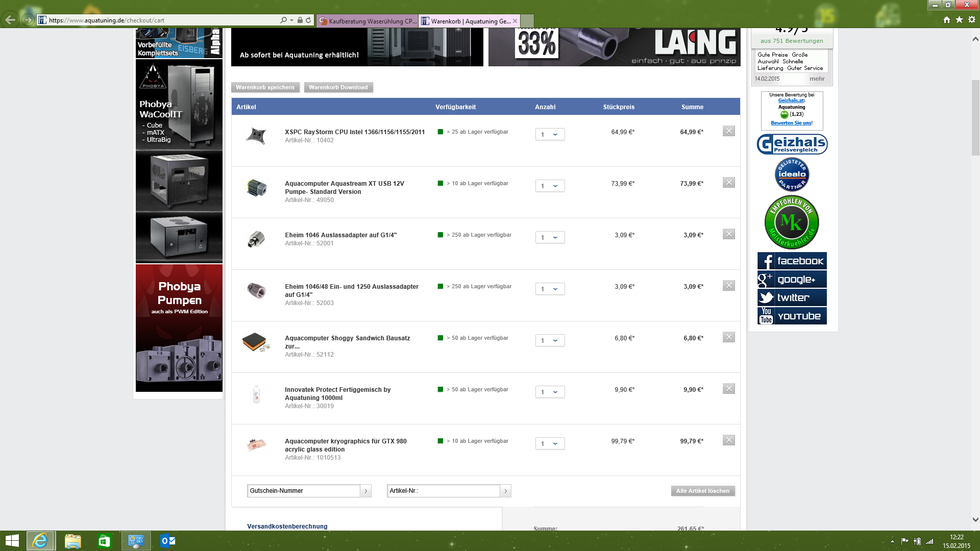Remove XSPC RayStorm item from cart

coord(728,131)
